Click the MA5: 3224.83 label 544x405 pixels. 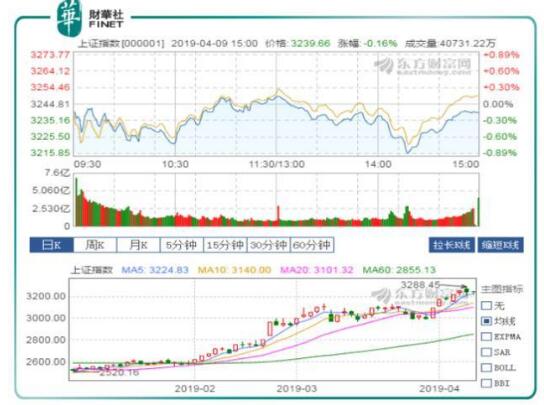click(155, 270)
